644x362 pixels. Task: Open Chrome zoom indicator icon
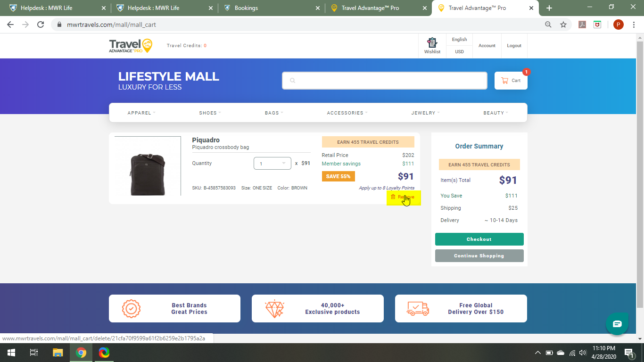click(x=548, y=25)
